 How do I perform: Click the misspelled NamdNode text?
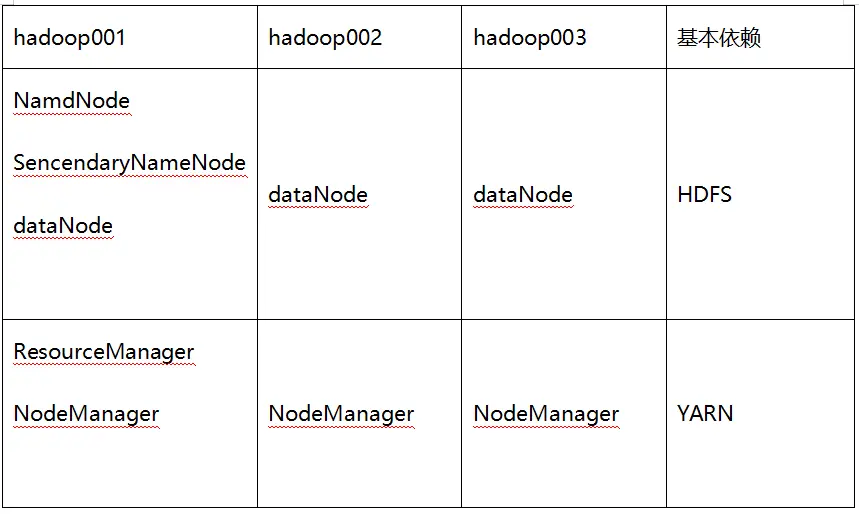coord(72,101)
